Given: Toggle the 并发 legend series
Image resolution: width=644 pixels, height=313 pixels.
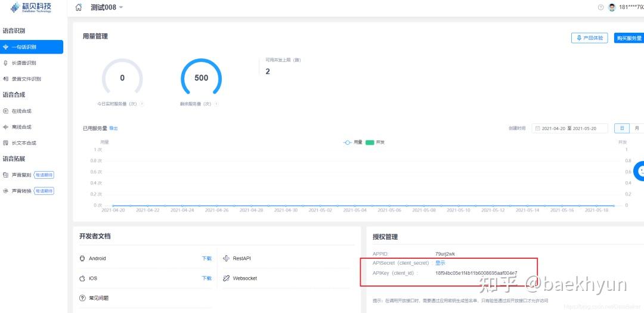Looking at the screenshot, I should tap(374, 142).
